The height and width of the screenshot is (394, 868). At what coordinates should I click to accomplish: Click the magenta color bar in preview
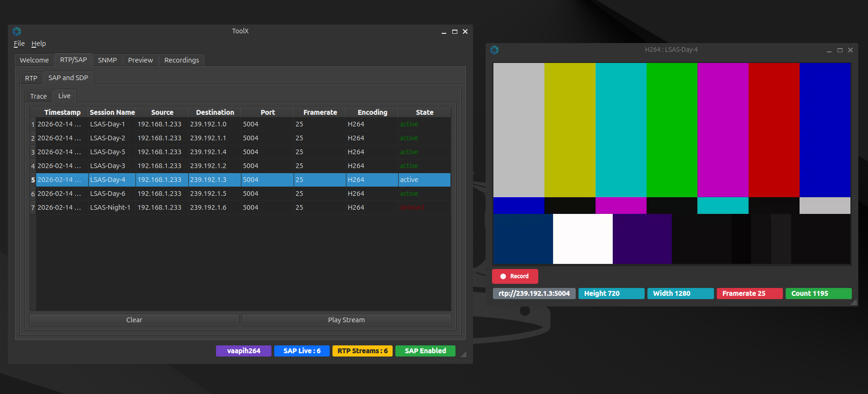pos(722,130)
